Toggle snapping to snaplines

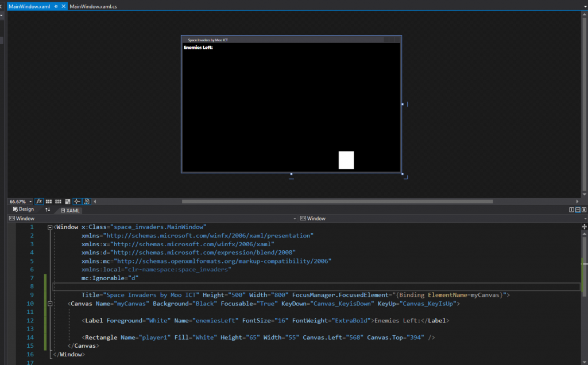(77, 201)
